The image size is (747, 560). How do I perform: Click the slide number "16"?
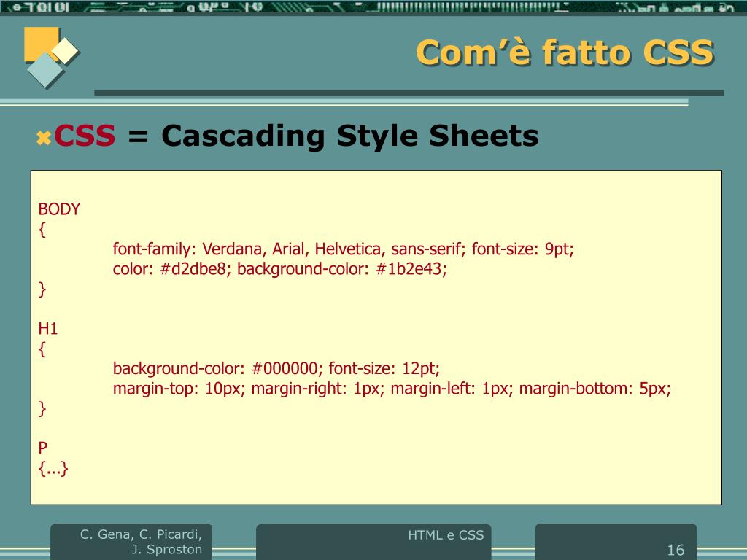point(676,550)
